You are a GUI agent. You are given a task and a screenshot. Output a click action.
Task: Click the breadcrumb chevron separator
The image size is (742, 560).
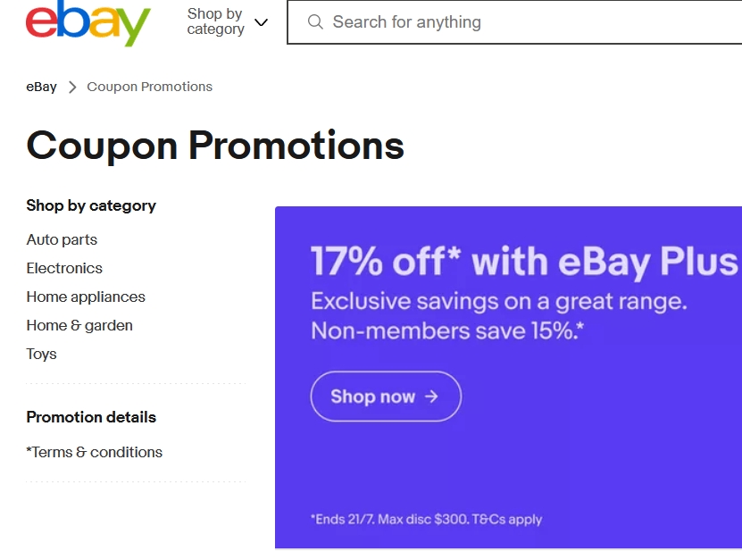click(72, 88)
